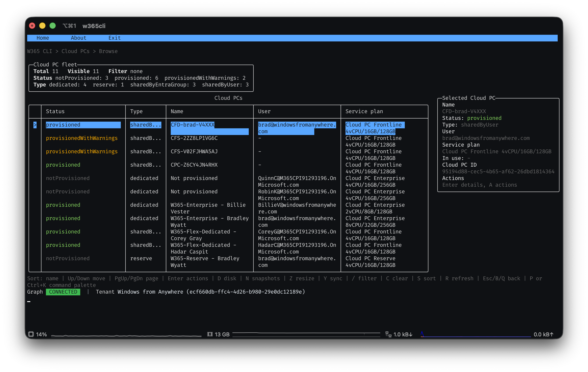Click the network upload blue graph
The image size is (588, 372).
pos(475,334)
